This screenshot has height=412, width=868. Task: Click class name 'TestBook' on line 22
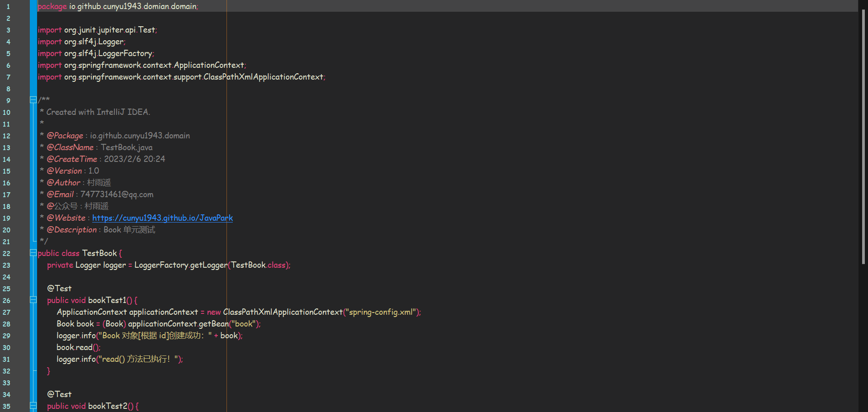tap(99, 253)
